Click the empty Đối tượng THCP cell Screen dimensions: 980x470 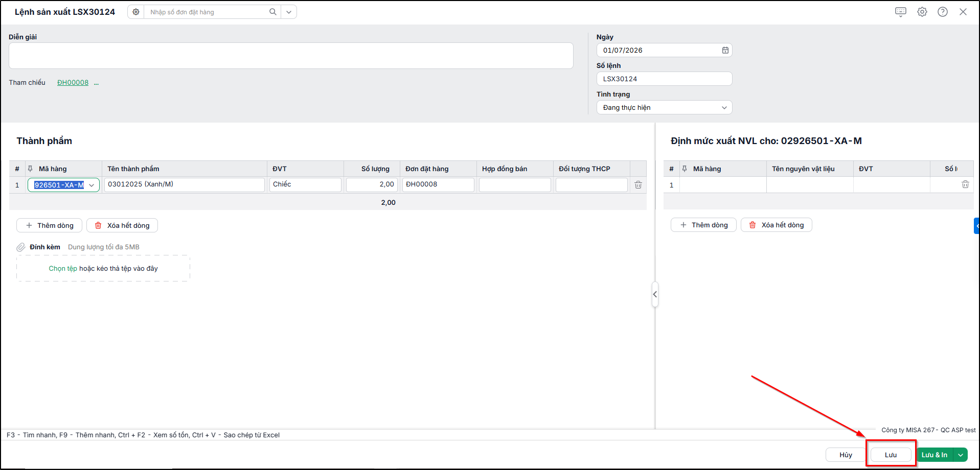click(591, 184)
